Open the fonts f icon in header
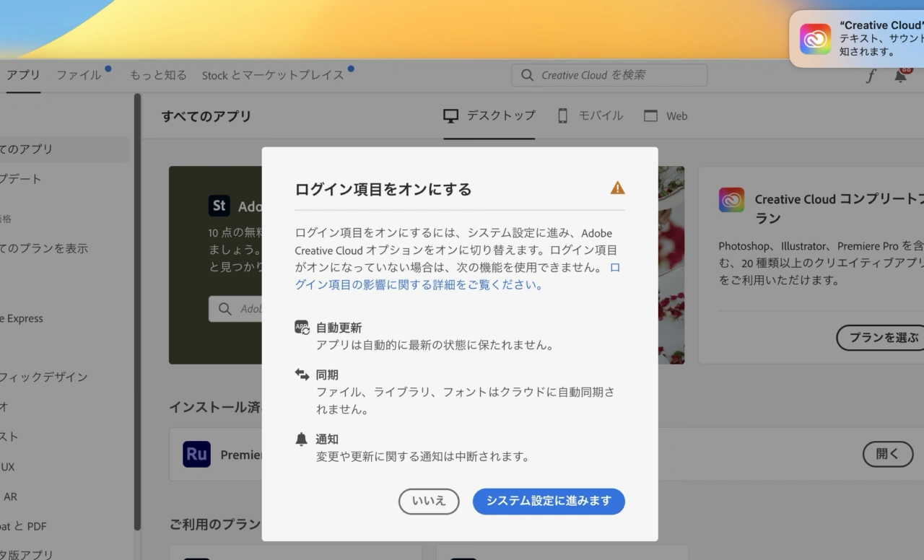924x560 pixels. pyautogui.click(x=871, y=76)
